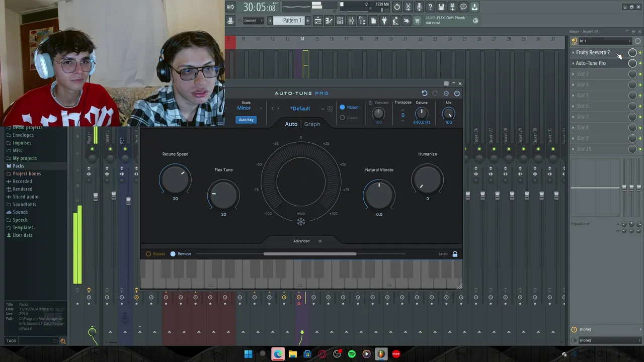Select the Classic mode radio button
Image resolution: width=644 pixels, height=362 pixels.
click(x=343, y=118)
